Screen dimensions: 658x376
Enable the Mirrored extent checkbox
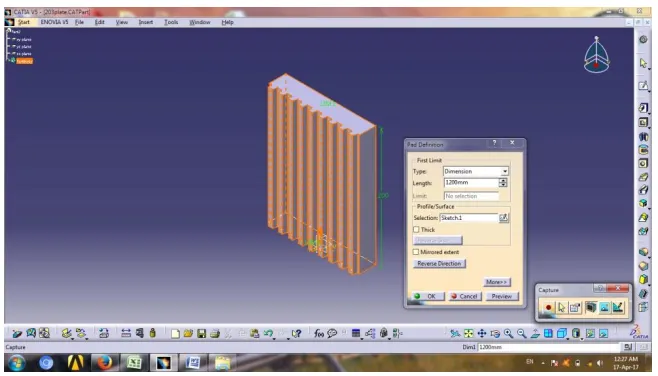pyautogui.click(x=416, y=252)
